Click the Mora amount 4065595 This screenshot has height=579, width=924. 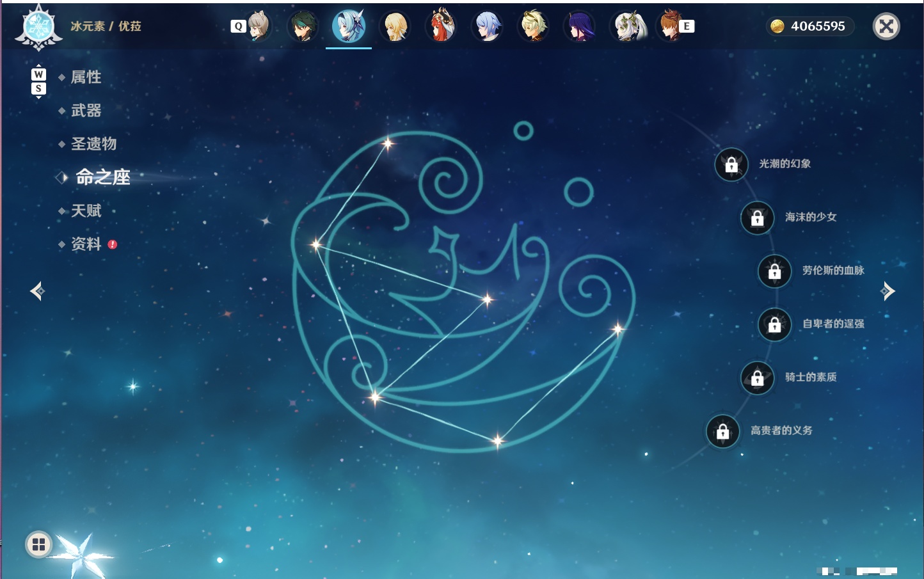[x=818, y=26]
